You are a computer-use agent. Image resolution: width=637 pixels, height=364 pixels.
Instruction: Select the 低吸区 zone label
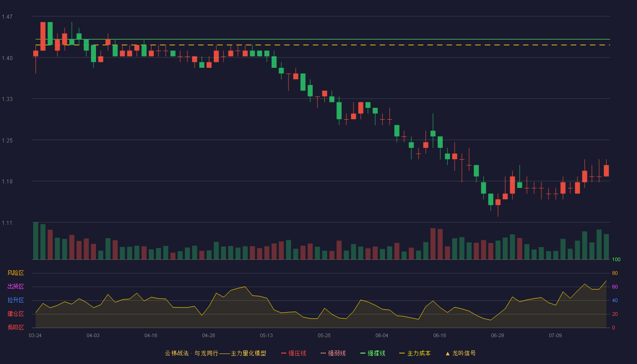pyautogui.click(x=15, y=327)
